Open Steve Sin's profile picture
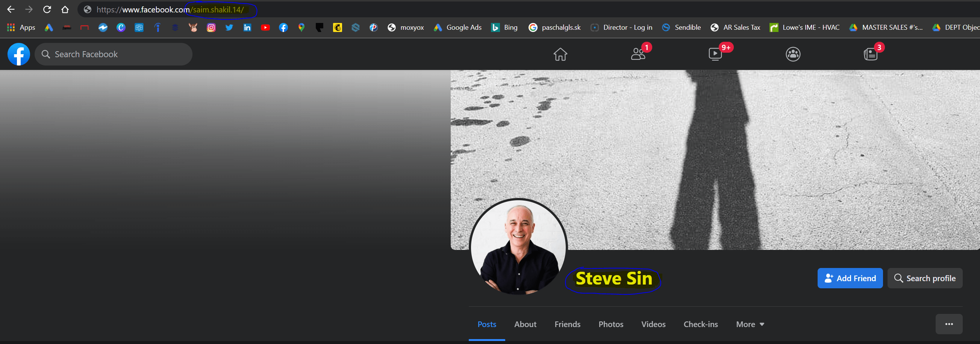The height and width of the screenshot is (344, 980). pos(518,247)
